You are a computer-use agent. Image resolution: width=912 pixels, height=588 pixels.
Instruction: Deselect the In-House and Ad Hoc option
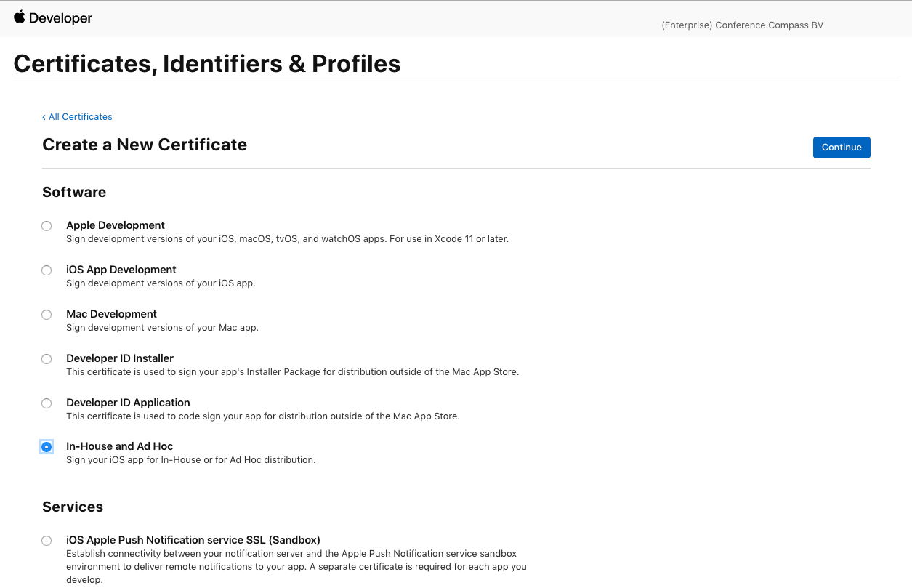click(47, 446)
